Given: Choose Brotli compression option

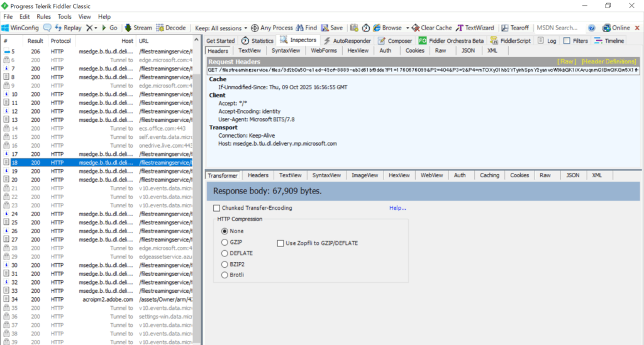Looking at the screenshot, I should (x=225, y=275).
